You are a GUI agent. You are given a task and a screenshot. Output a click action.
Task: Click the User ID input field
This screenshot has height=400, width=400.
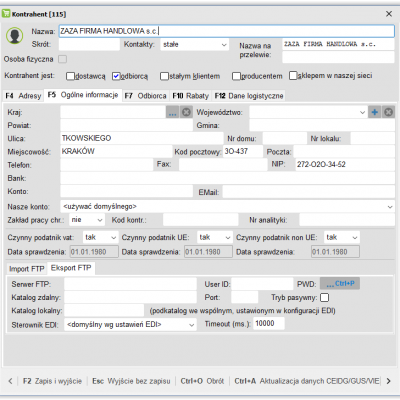(x=262, y=284)
